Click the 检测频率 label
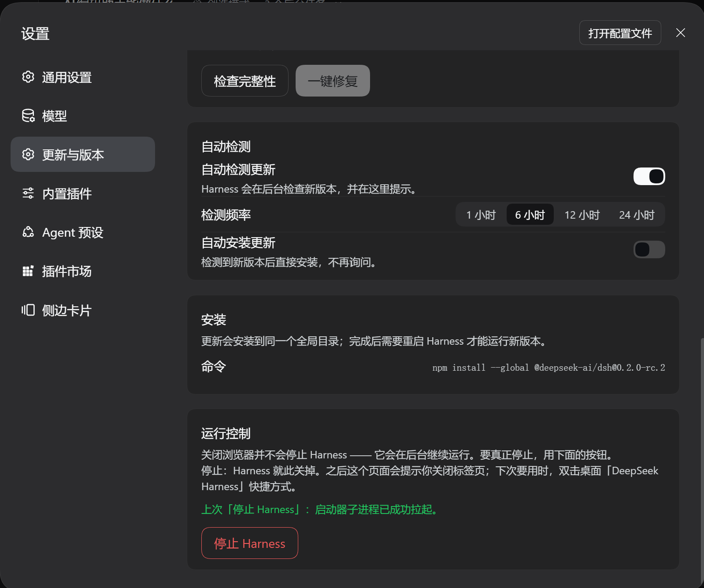 [x=226, y=215]
